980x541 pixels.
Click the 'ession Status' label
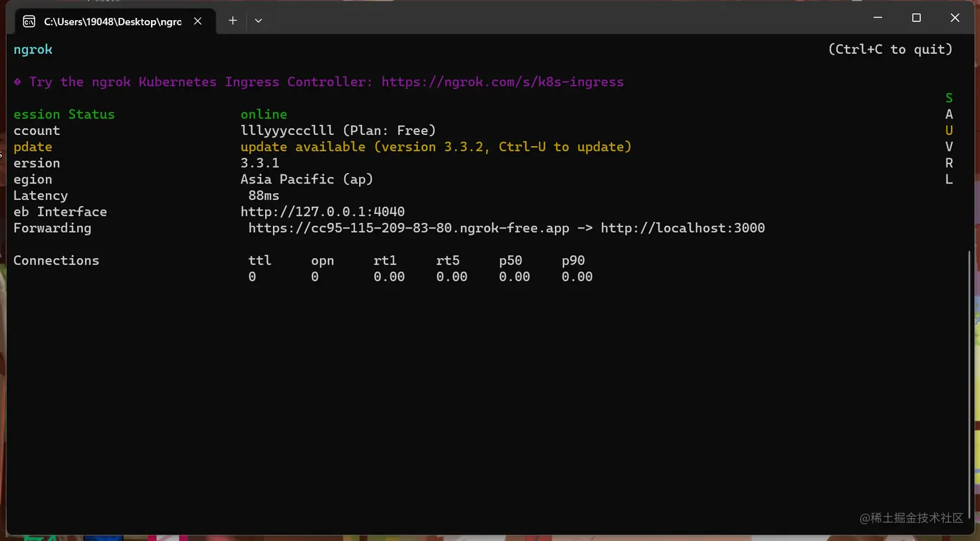coord(64,114)
